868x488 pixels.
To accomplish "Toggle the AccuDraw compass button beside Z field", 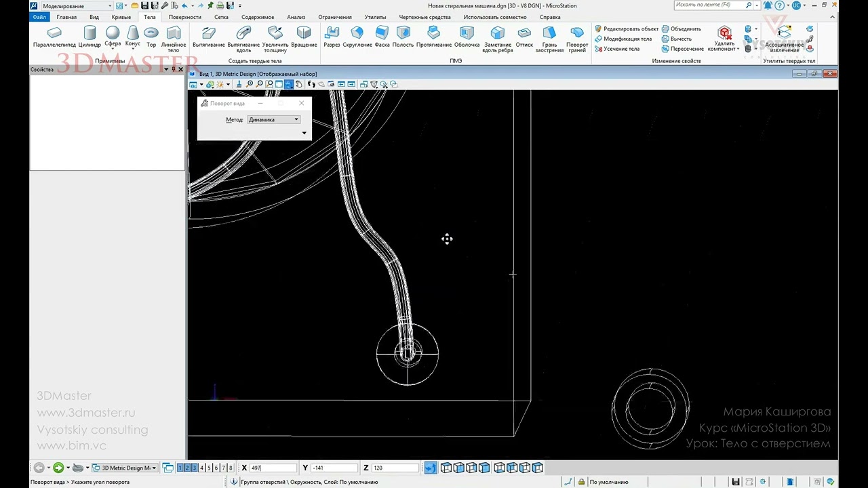I will [431, 468].
